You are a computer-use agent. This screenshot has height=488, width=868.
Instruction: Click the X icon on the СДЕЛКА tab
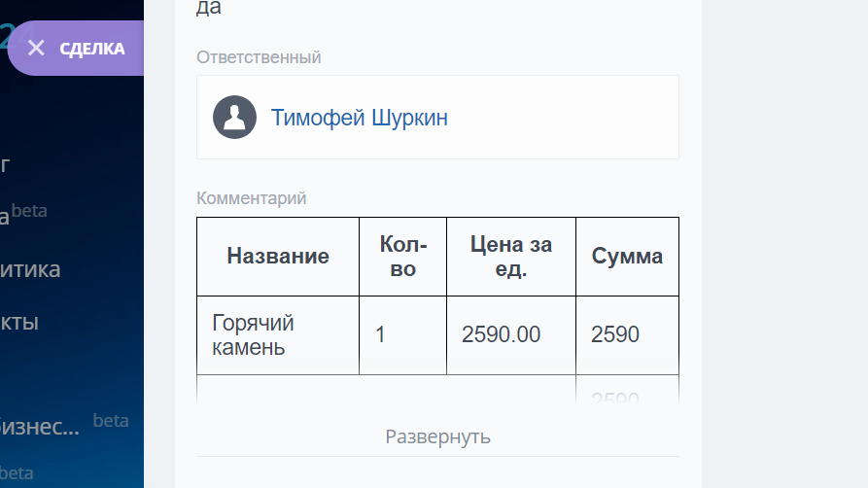(x=37, y=49)
